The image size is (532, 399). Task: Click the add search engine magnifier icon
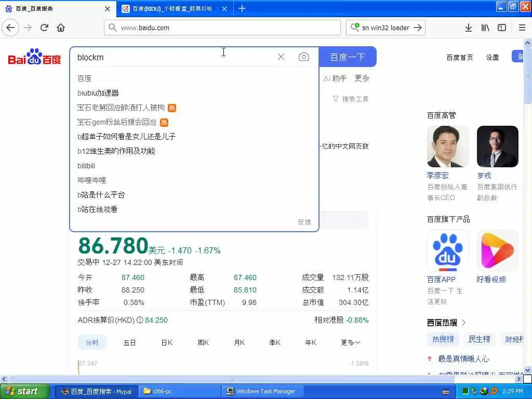pos(355,27)
